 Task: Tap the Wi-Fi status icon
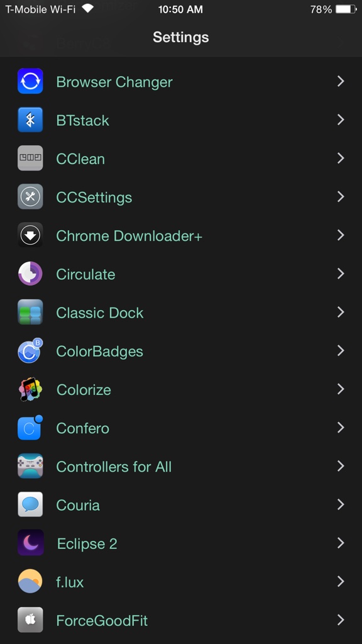[x=88, y=8]
